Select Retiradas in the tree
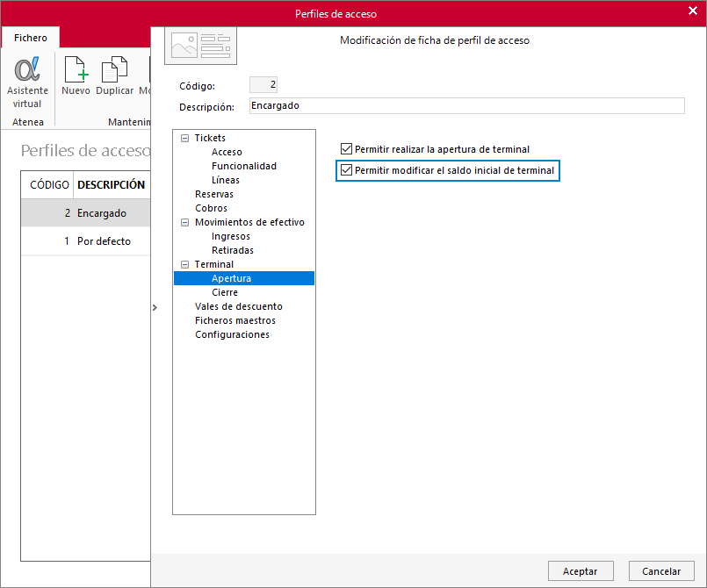Screen dimensions: 707x588 tap(233, 250)
